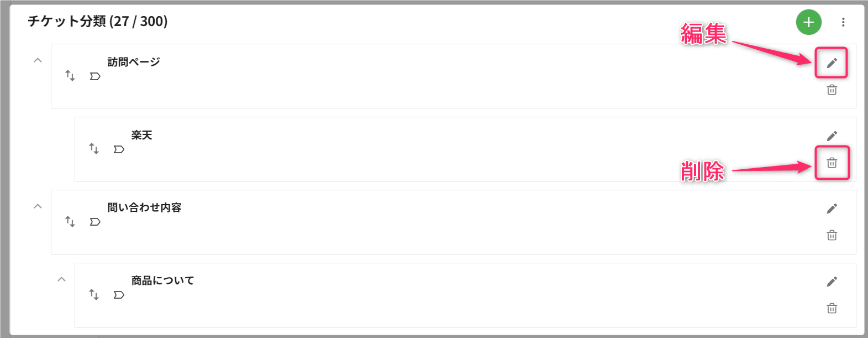Click the label tag icon for 商品について
This screenshot has height=338, width=868.
pos(119,295)
